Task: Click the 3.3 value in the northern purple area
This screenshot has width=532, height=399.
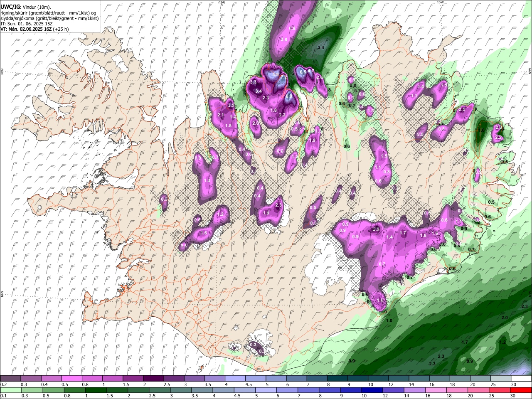Action: (x=253, y=82)
